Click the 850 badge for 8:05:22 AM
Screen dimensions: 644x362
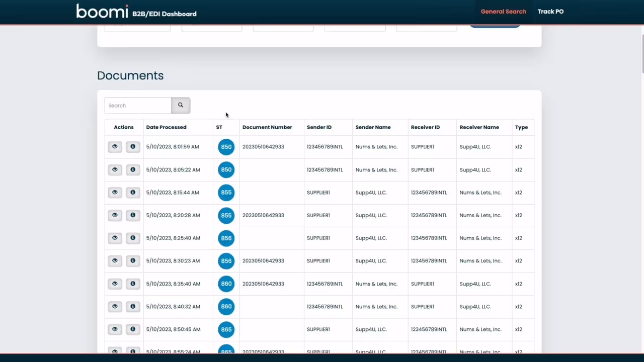(x=226, y=169)
